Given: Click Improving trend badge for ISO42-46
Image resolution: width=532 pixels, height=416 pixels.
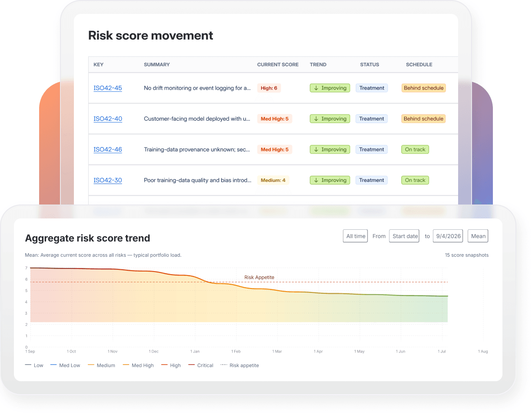Looking at the screenshot, I should tap(330, 149).
